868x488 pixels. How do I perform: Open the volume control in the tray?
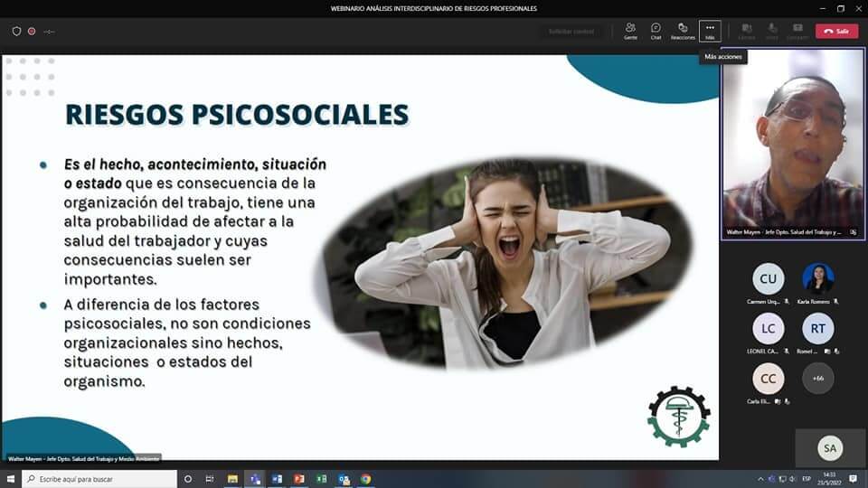(793, 479)
